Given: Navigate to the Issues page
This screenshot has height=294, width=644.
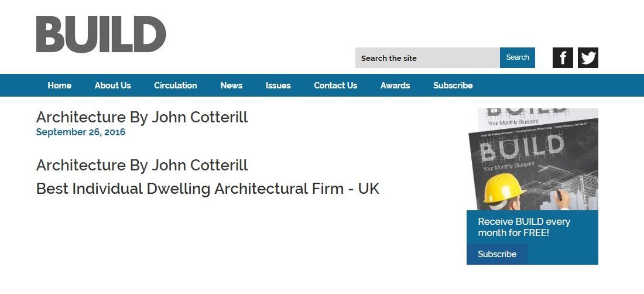Looking at the screenshot, I should click(x=278, y=86).
